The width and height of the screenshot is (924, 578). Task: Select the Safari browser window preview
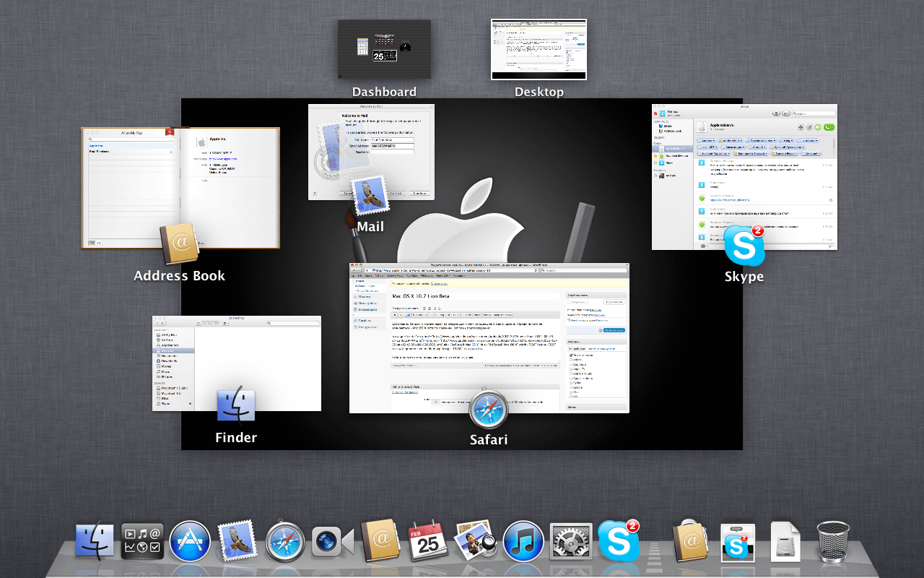click(x=489, y=338)
